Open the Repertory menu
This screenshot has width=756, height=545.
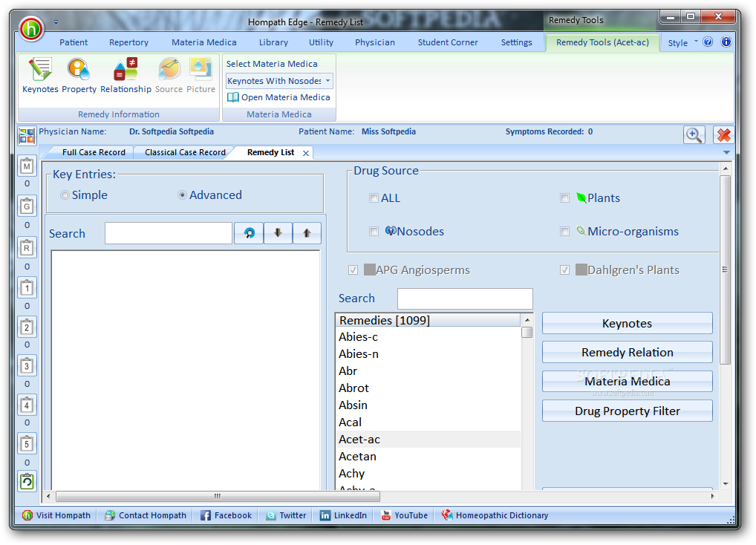128,42
